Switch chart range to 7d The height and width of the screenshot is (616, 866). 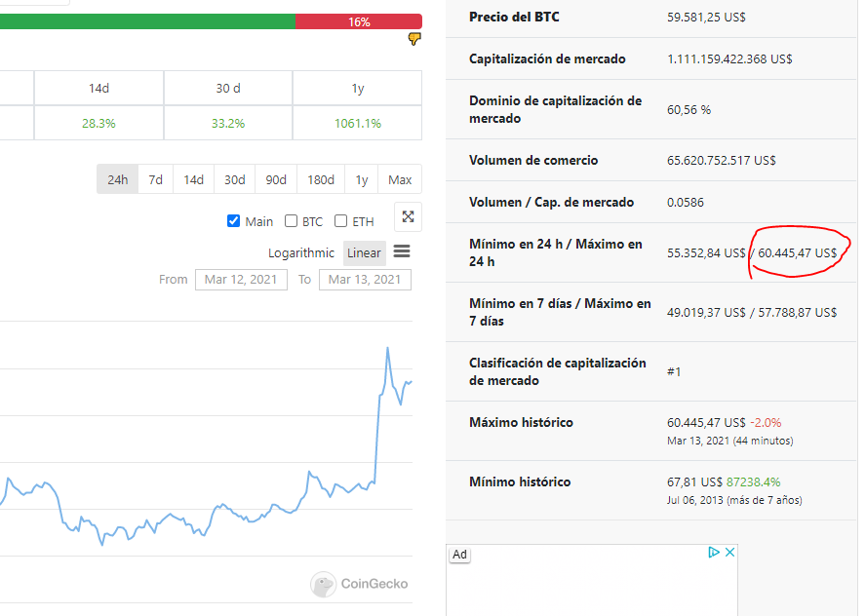[x=156, y=179]
